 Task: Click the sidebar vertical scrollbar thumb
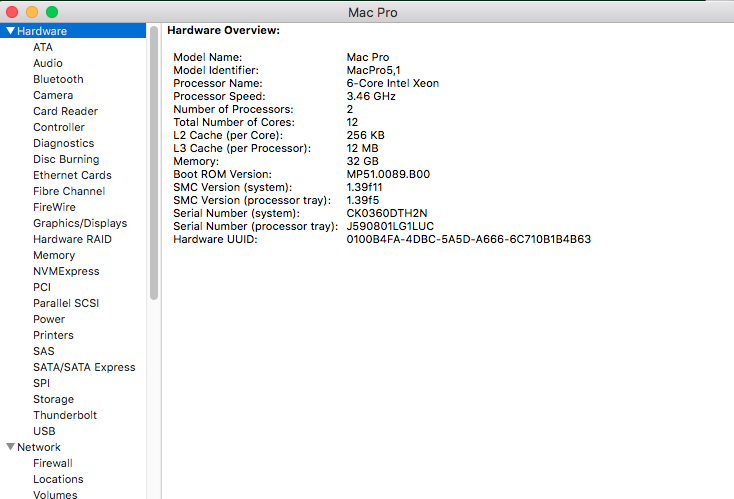pyautogui.click(x=154, y=162)
